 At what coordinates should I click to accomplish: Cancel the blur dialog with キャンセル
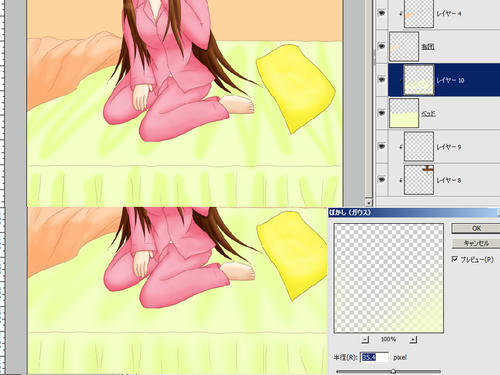pos(476,243)
